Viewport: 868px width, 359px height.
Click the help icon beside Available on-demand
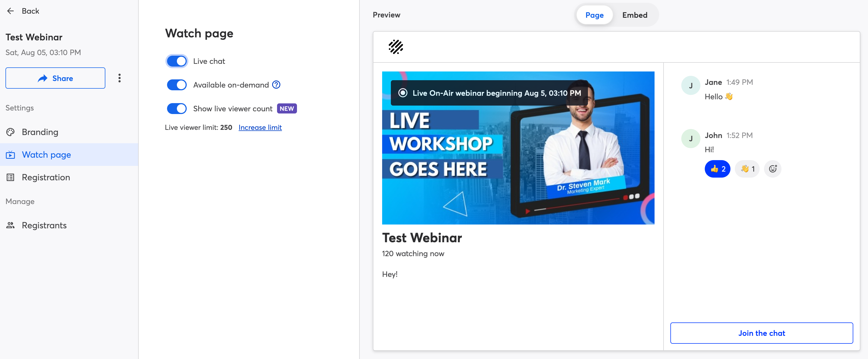276,85
